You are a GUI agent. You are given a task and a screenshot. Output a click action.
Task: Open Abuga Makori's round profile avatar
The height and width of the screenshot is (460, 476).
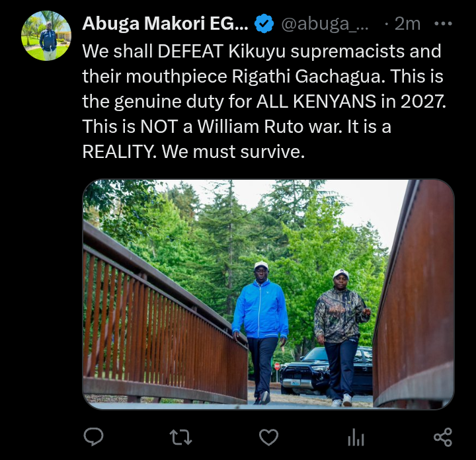46,36
